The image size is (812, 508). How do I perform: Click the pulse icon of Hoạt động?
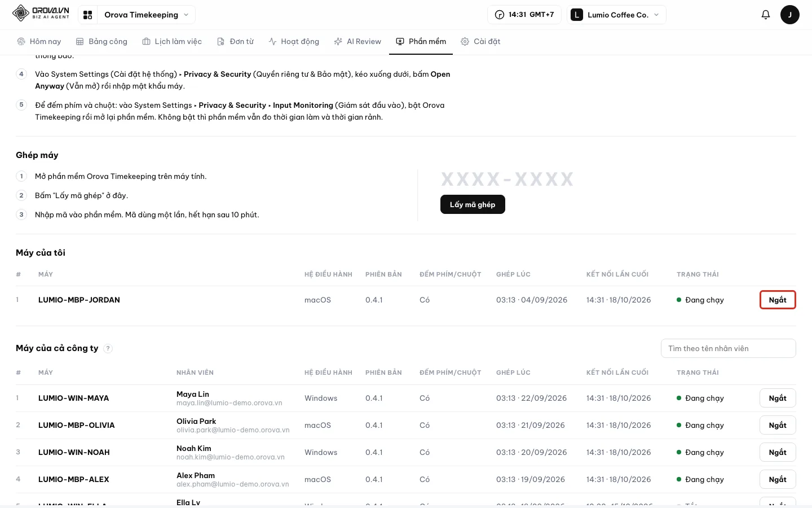pos(272,41)
